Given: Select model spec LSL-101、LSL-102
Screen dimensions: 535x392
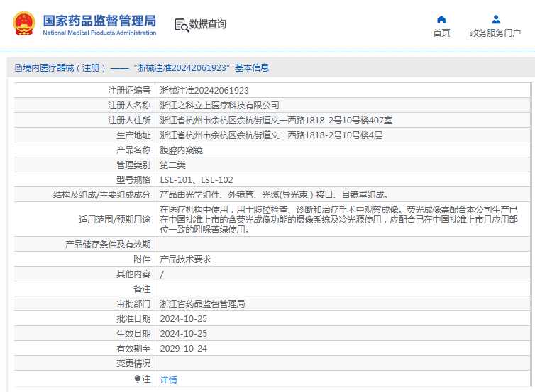Looking at the screenshot, I should click(197, 180).
